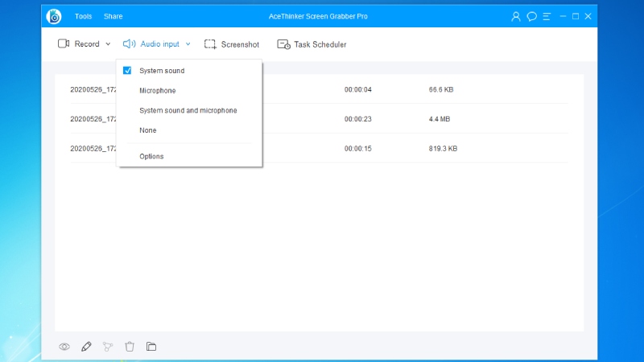Select Microphone as audio input
The image size is (644, 362).
pos(158,91)
